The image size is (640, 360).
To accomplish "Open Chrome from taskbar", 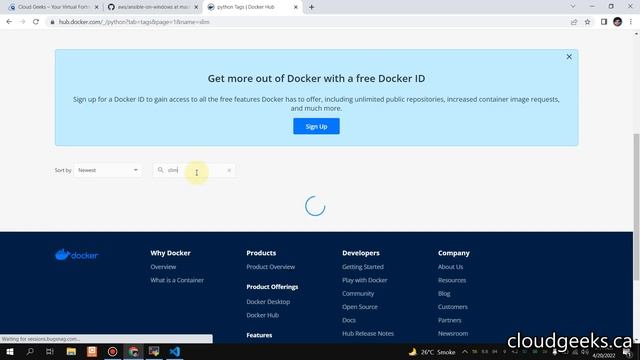I will tap(133, 351).
